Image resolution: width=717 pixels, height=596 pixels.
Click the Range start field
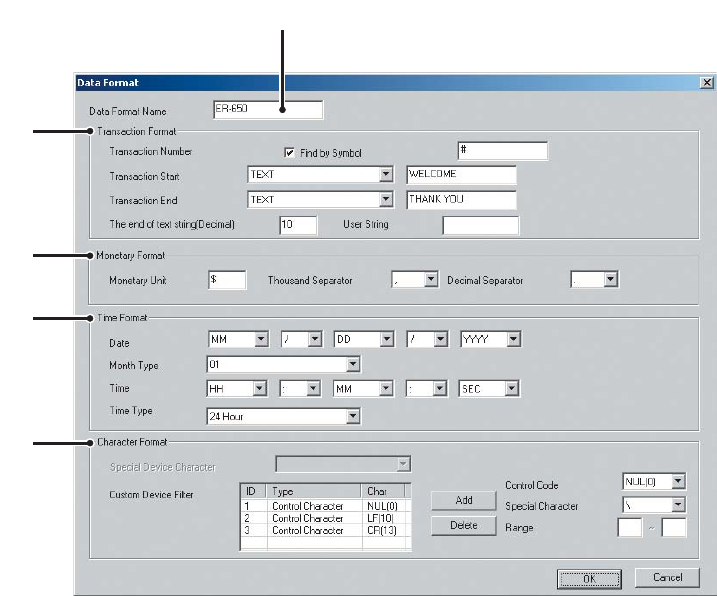[x=630, y=527]
